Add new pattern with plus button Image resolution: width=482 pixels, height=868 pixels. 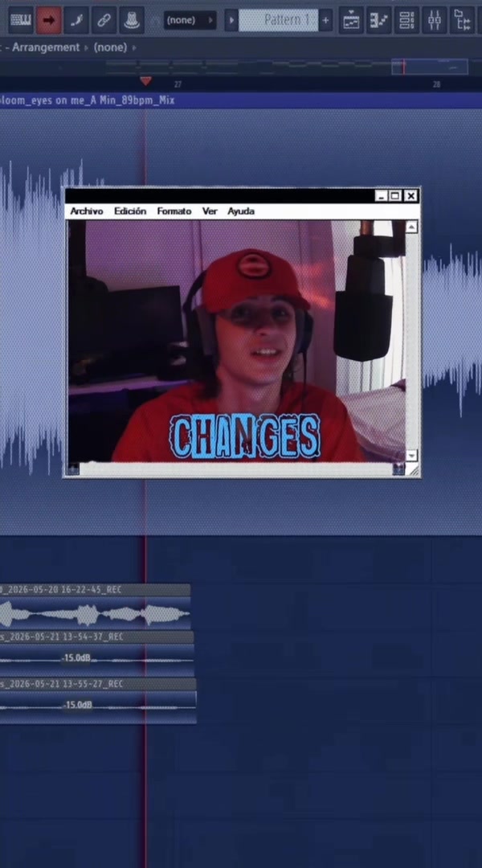coord(325,20)
